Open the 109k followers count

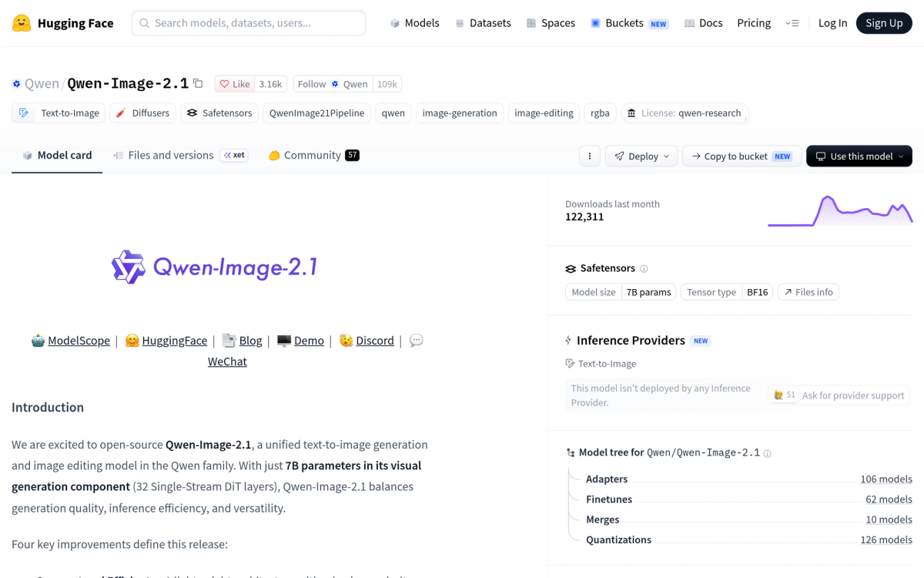click(x=387, y=84)
